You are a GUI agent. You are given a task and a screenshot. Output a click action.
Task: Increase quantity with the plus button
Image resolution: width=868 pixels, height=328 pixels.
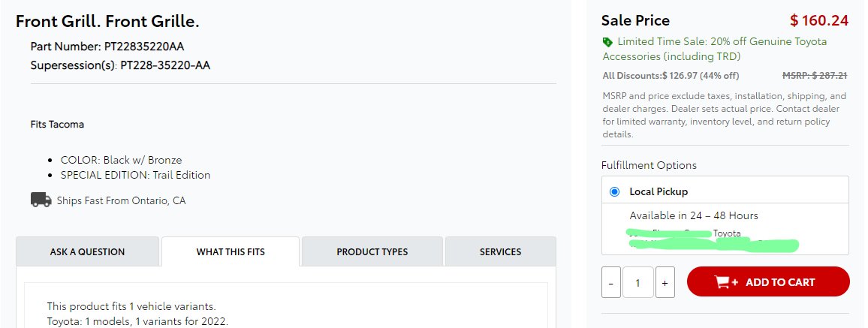pyautogui.click(x=665, y=282)
